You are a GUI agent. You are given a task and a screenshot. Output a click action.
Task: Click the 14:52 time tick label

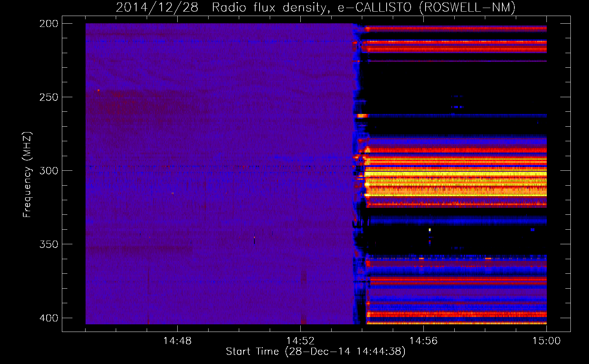click(x=300, y=341)
